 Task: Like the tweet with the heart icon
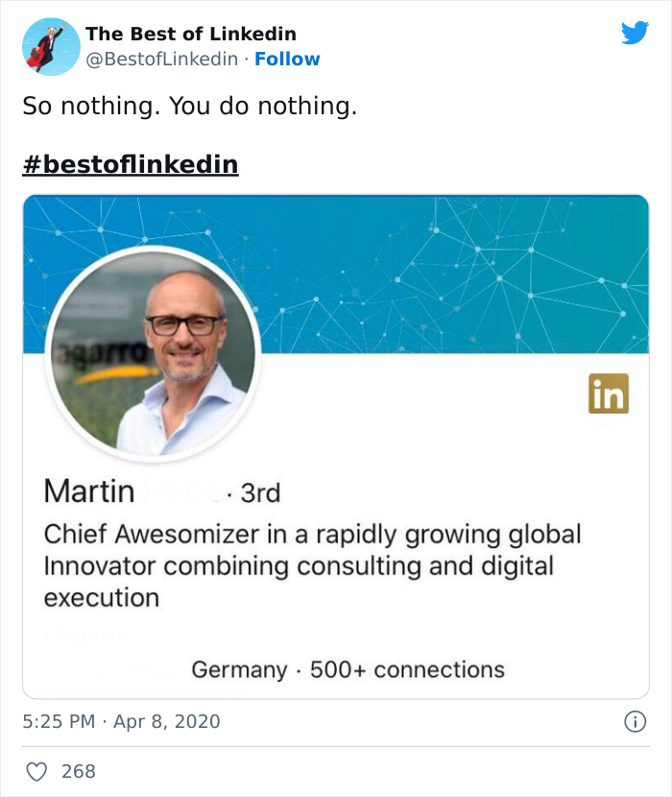36,771
